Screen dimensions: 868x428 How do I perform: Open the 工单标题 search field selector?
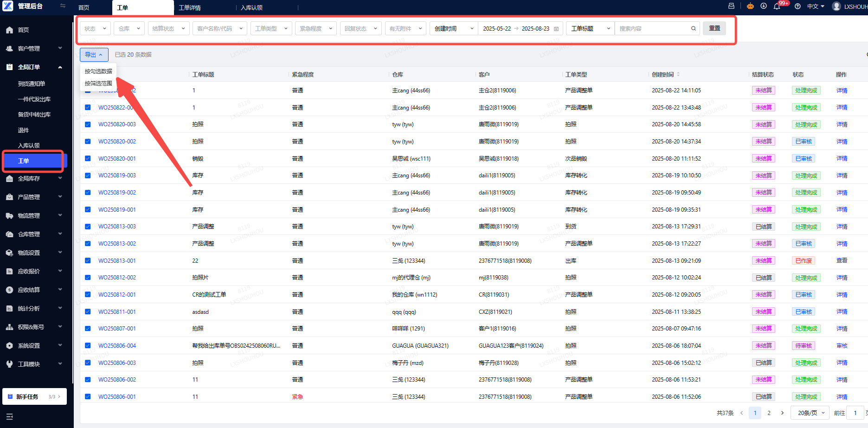(590, 28)
